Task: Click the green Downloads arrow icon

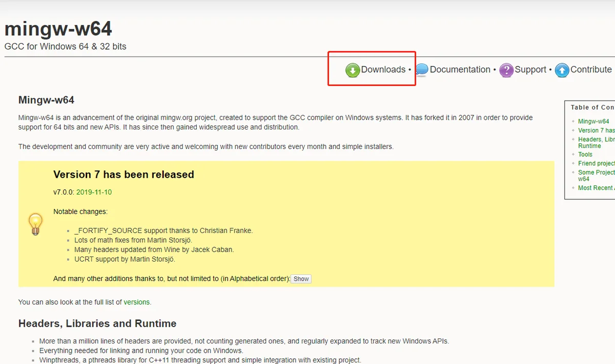Action: 353,70
